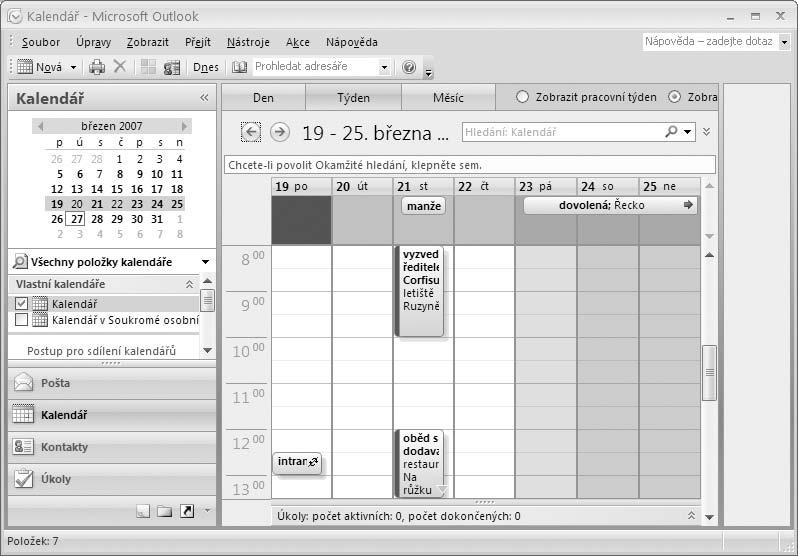Open the dropdown arrow next to Nová
The width and height of the screenshot is (798, 556).
click(x=73, y=67)
